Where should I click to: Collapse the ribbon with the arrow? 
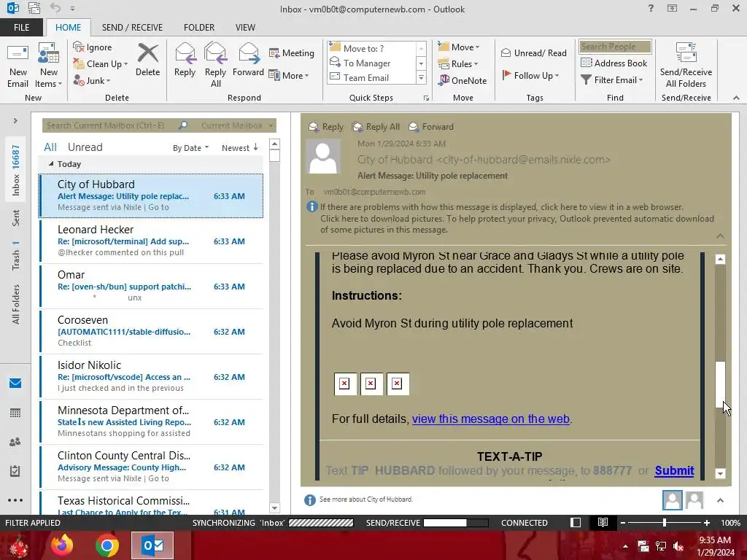736,98
